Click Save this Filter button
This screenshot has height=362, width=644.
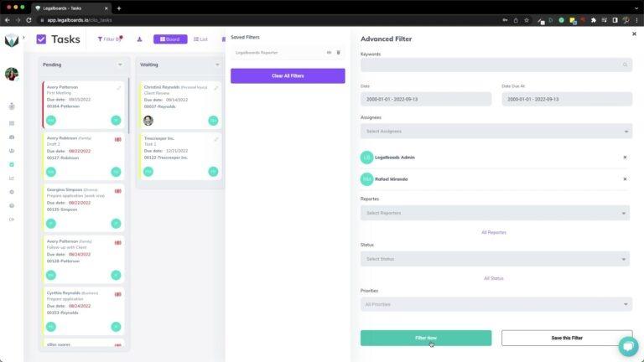click(x=567, y=338)
